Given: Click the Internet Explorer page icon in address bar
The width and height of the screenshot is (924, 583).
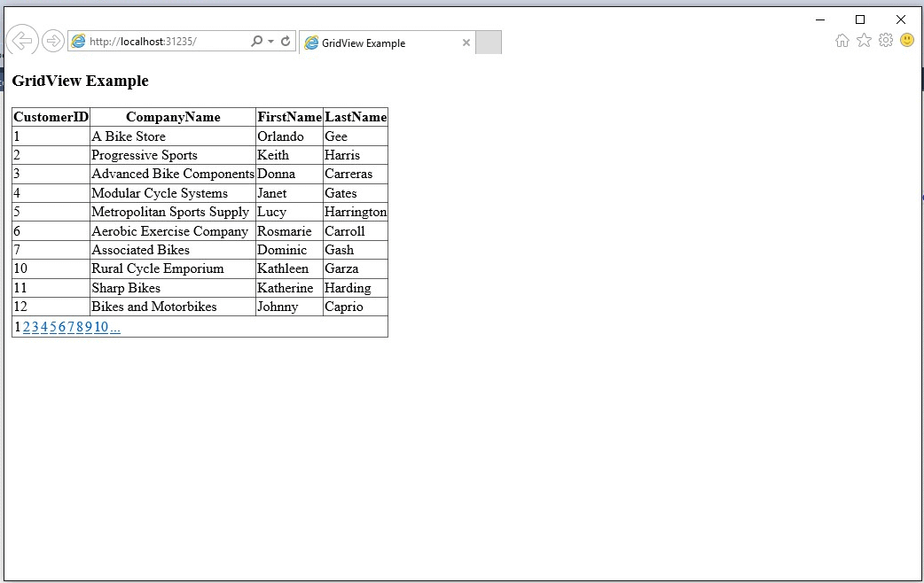Looking at the screenshot, I should [78, 42].
